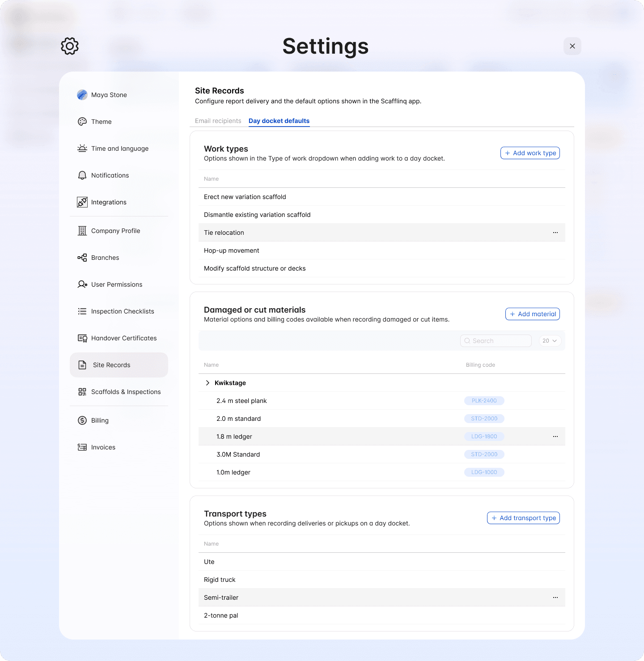Click LDG-1000 billing code tag
644x661 pixels.
[484, 472]
